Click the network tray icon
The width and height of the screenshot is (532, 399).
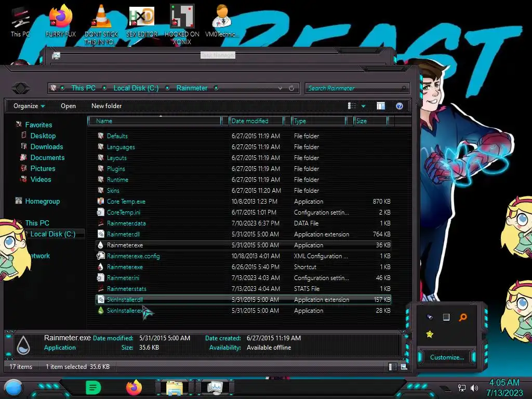pos(462,388)
